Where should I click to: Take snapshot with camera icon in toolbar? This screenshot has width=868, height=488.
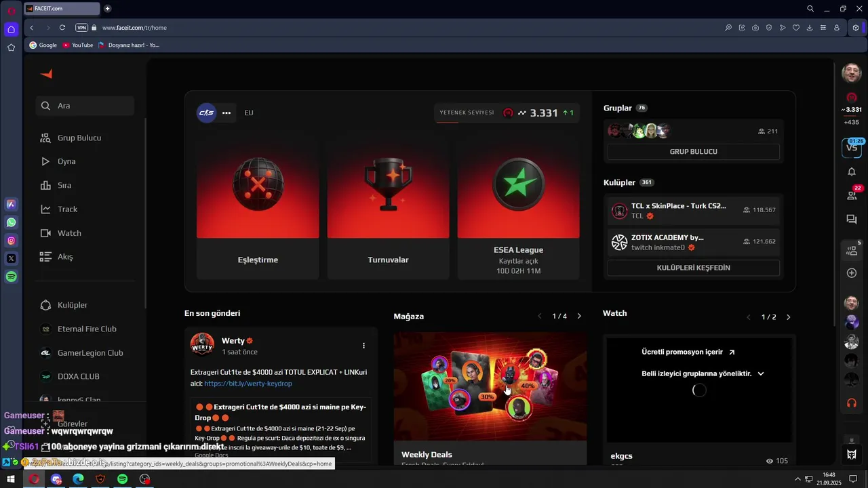(755, 28)
